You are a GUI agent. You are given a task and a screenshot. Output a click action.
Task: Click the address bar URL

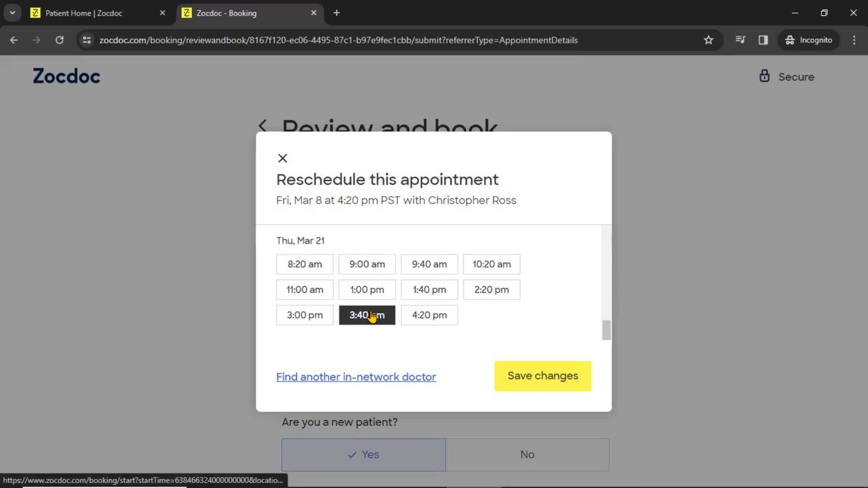338,40
